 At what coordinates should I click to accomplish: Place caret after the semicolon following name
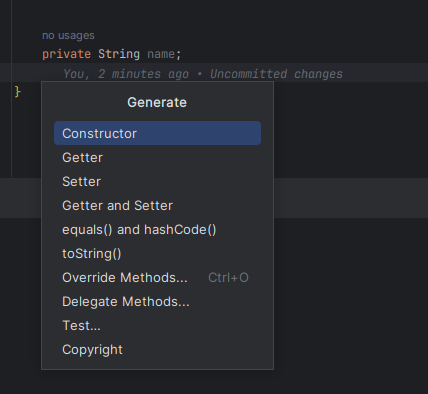(x=182, y=54)
